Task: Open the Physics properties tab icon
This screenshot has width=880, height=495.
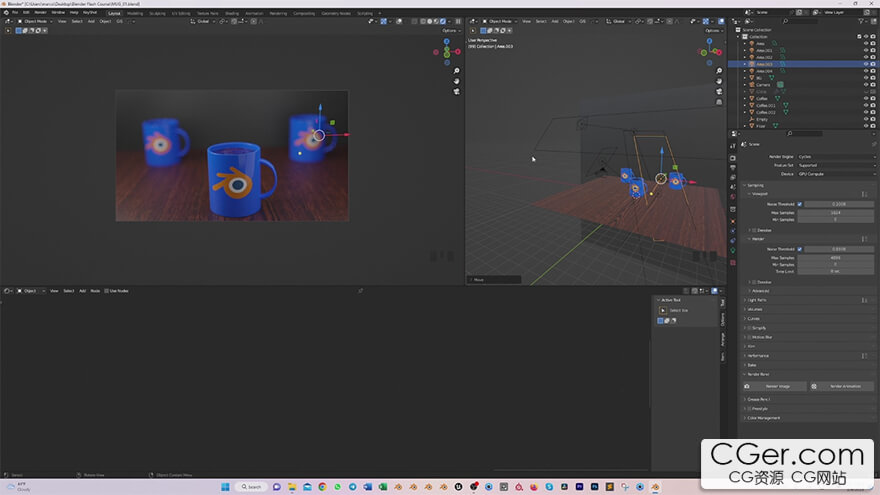Action: tap(732, 231)
